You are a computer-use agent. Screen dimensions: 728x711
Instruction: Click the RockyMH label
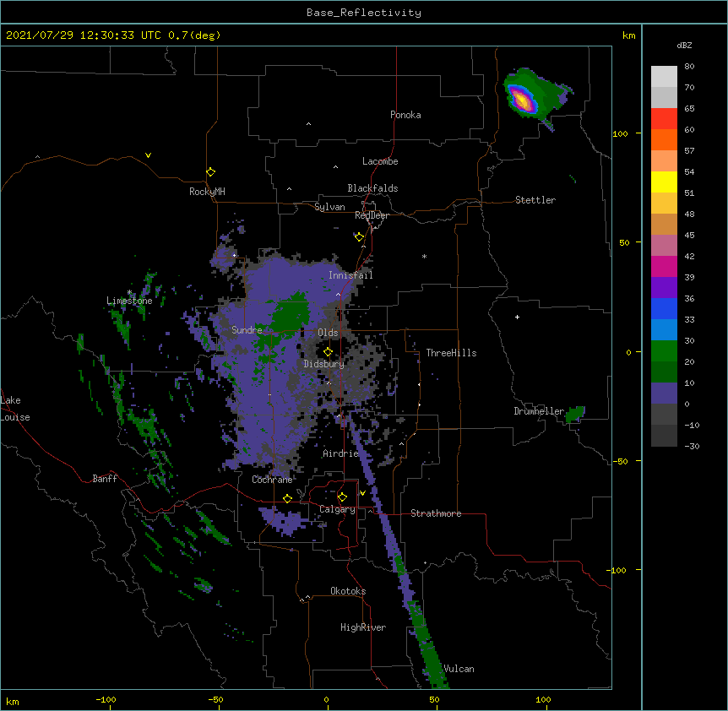[207, 192]
